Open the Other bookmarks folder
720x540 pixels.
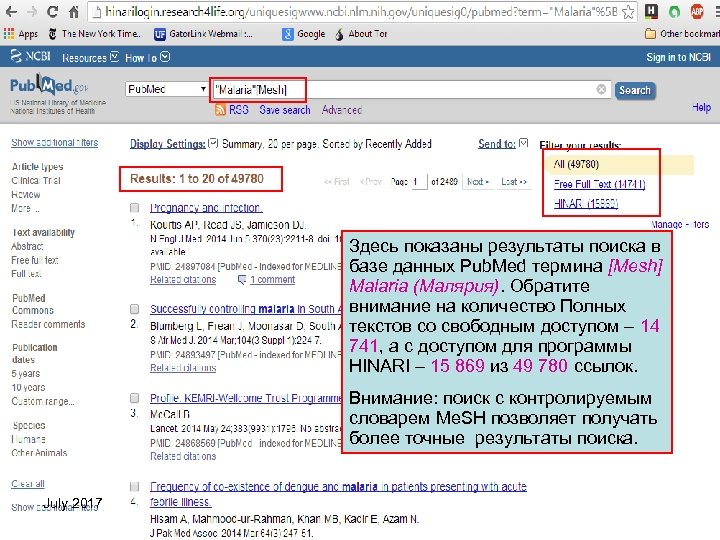(x=682, y=34)
